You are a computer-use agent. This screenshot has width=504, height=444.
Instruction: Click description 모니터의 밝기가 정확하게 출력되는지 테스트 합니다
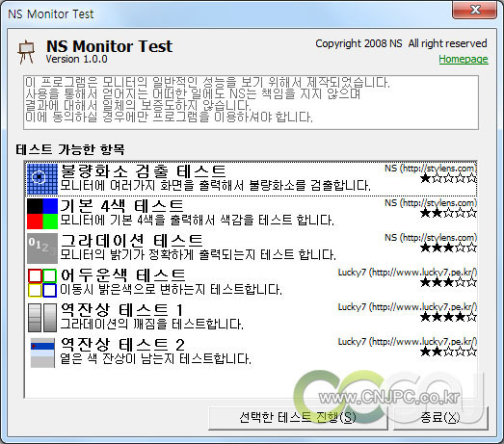(198, 255)
